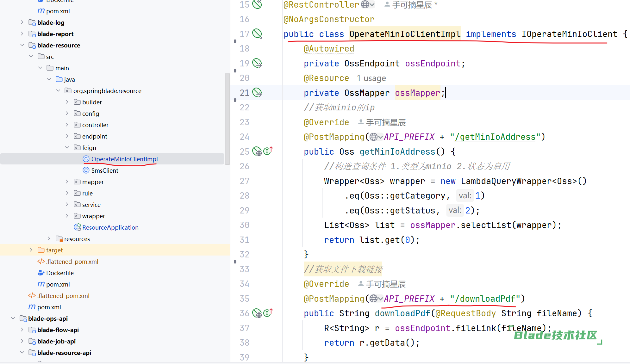Screen dimensions: 630x364
Task: Expand the blade-log module
Action: pos(22,22)
